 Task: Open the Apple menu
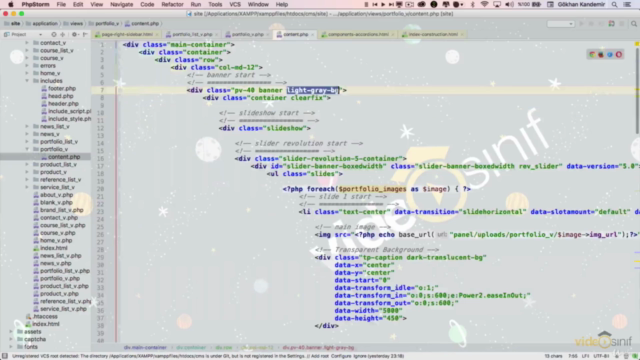click(11, 4)
